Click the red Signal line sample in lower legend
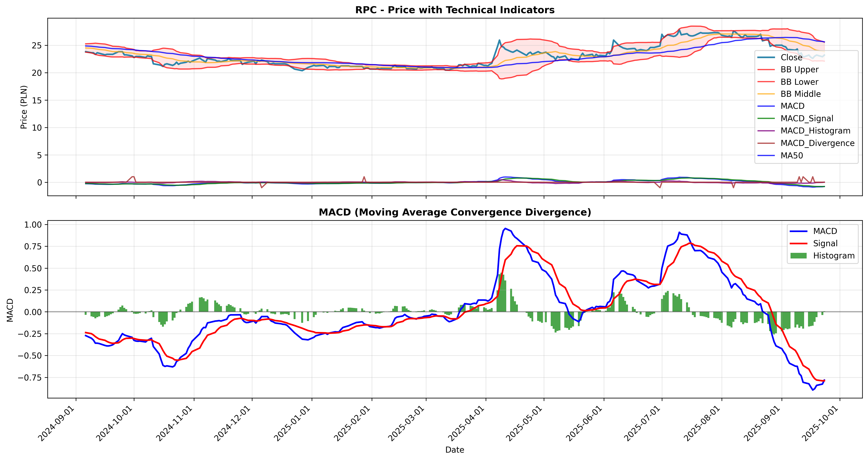 (x=799, y=243)
